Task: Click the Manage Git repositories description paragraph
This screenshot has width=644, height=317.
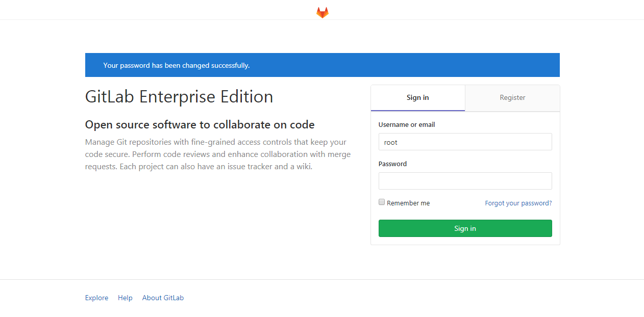Action: (x=217, y=154)
